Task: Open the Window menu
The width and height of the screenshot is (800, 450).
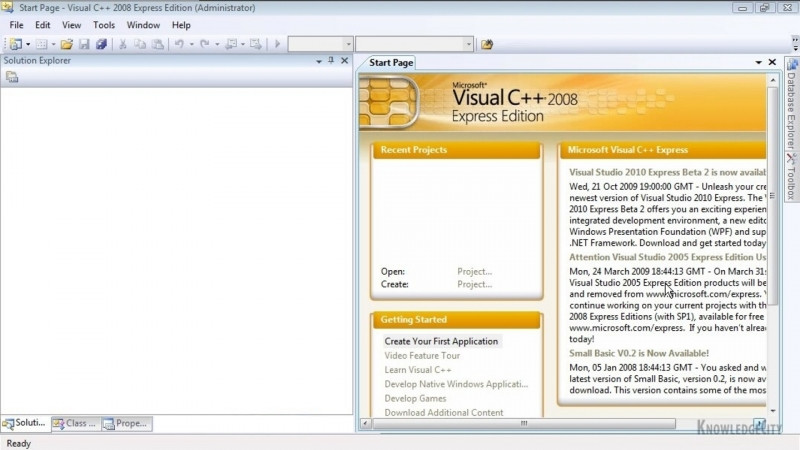Action: click(143, 25)
